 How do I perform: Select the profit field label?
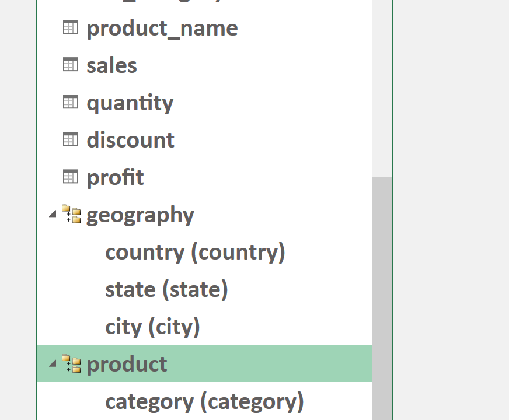click(x=115, y=177)
